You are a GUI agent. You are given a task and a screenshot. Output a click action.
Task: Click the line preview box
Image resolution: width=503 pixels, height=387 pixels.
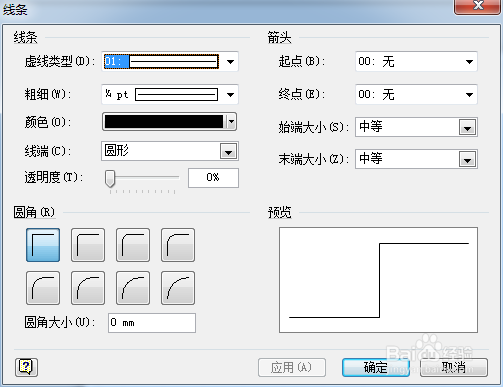[378, 280]
